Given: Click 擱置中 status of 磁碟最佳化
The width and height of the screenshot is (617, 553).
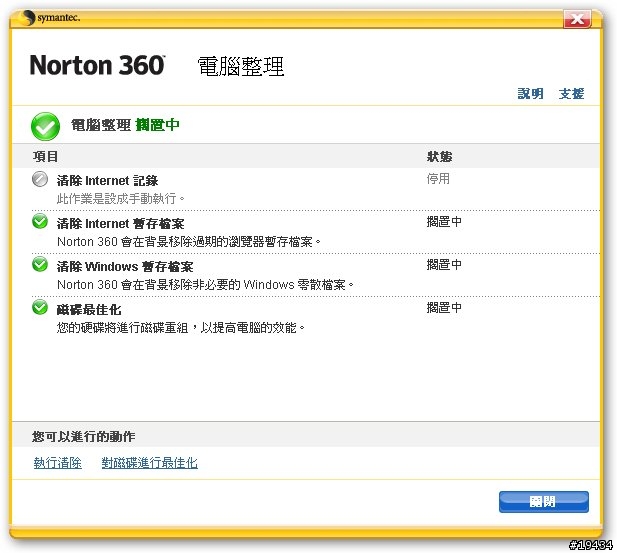Looking at the screenshot, I should tap(444, 307).
